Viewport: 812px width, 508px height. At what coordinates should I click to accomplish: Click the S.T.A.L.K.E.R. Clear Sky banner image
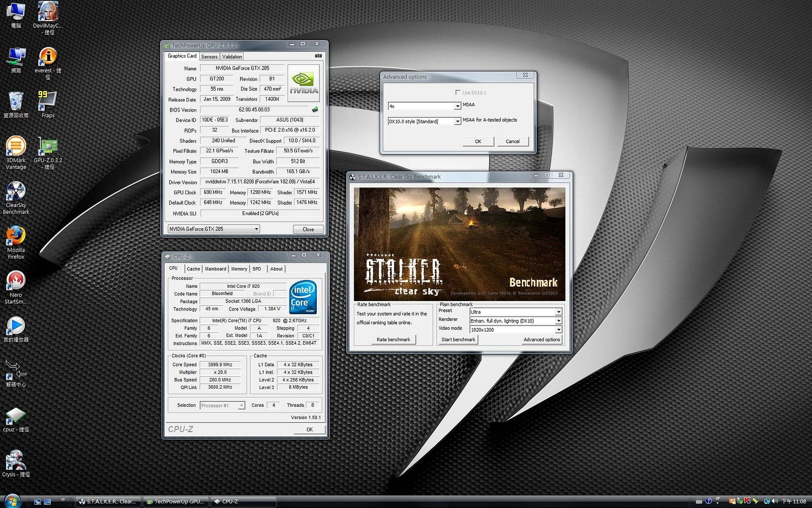[x=459, y=244]
